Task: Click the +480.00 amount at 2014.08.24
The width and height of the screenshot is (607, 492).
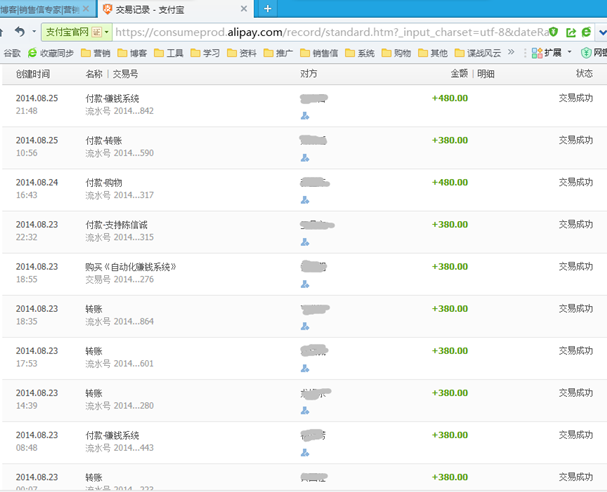Action: (450, 182)
